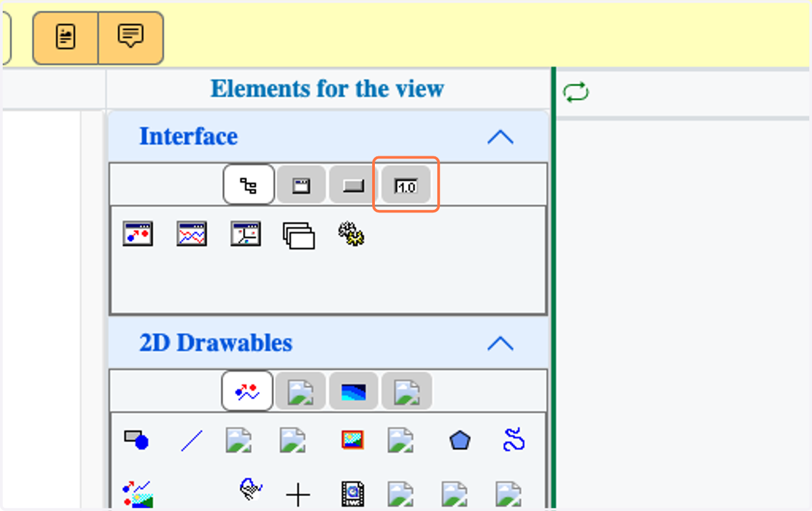Image resolution: width=812 pixels, height=511 pixels.
Task: Collapse the Interface section chevron
Action: tap(500, 137)
